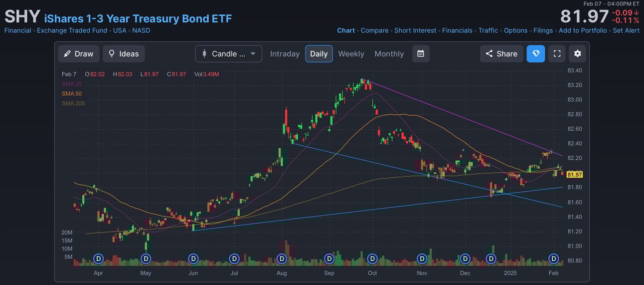Open the Options page

(x=515, y=30)
